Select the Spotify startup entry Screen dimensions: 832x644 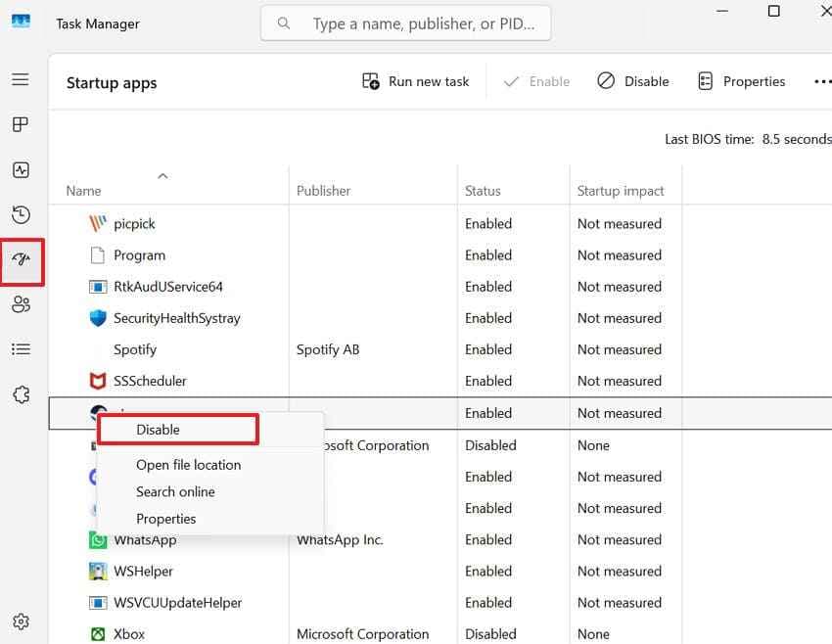pos(135,349)
